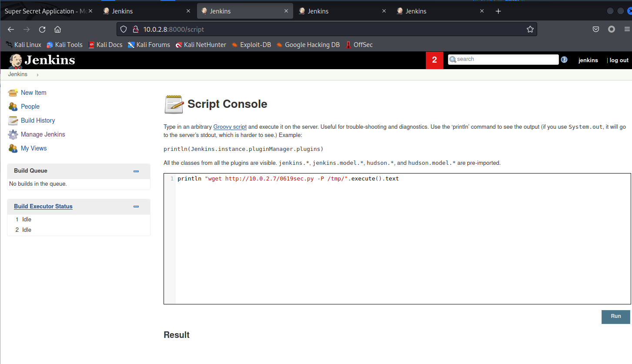This screenshot has width=632, height=364.
Task: Click the example println pluginManager code text
Action: tap(244, 149)
